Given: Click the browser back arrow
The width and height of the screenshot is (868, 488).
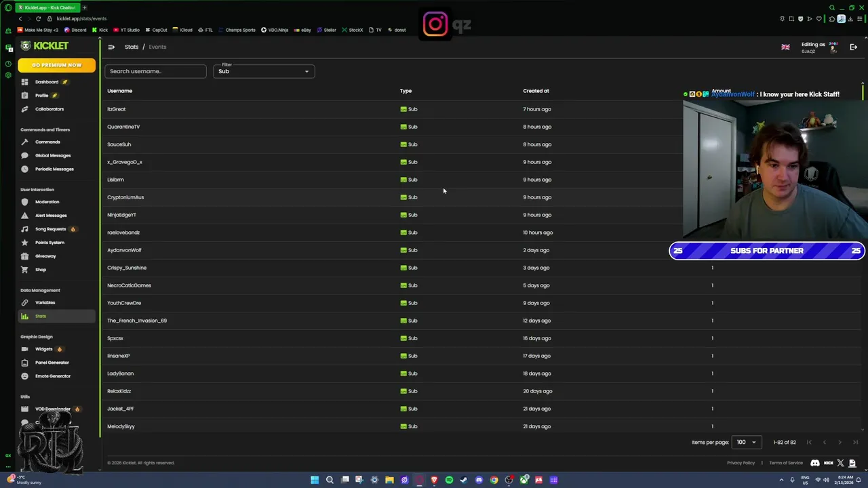Looking at the screenshot, I should 20,18.
